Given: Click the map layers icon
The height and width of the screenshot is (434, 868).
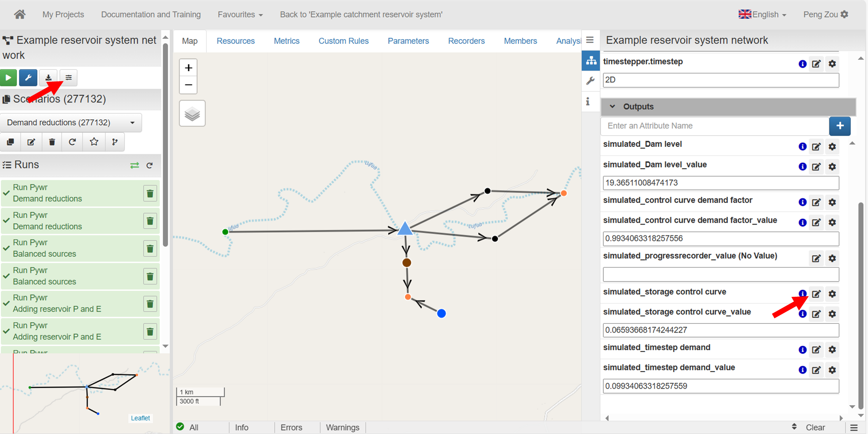Looking at the screenshot, I should (x=192, y=114).
